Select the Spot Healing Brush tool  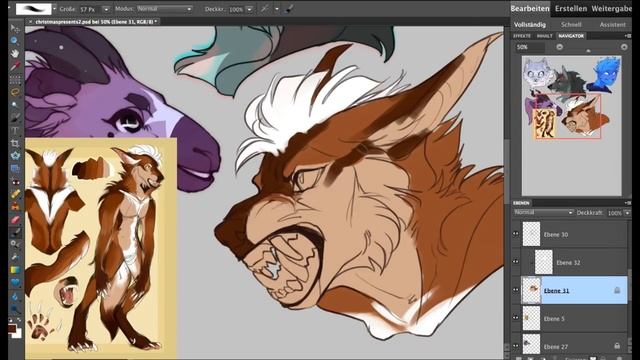click(15, 194)
